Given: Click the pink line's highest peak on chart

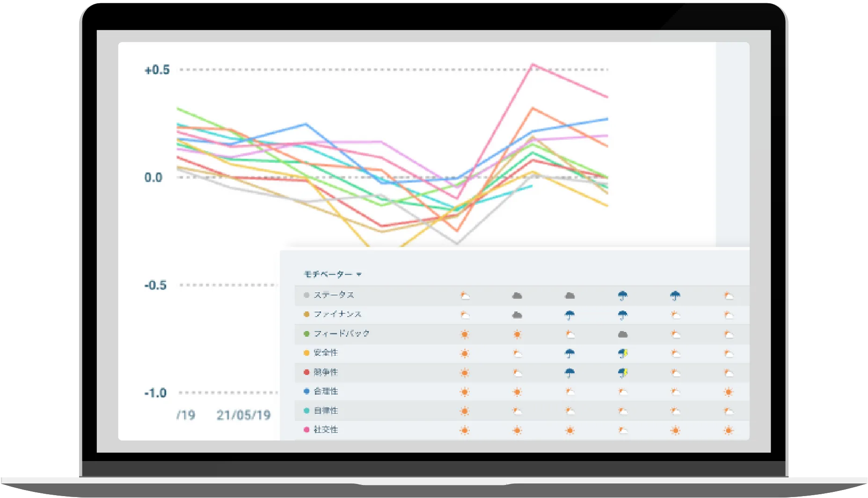Looking at the screenshot, I should click(532, 65).
